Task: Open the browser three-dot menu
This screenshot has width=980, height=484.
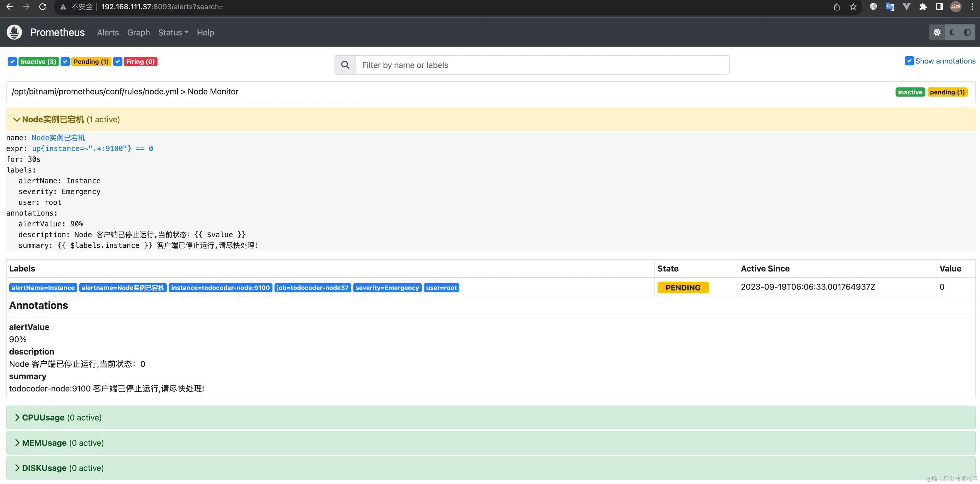Action: click(972, 7)
